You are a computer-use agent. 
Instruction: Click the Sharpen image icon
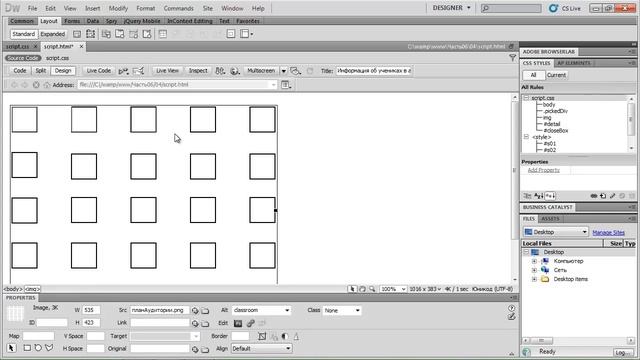296,336
